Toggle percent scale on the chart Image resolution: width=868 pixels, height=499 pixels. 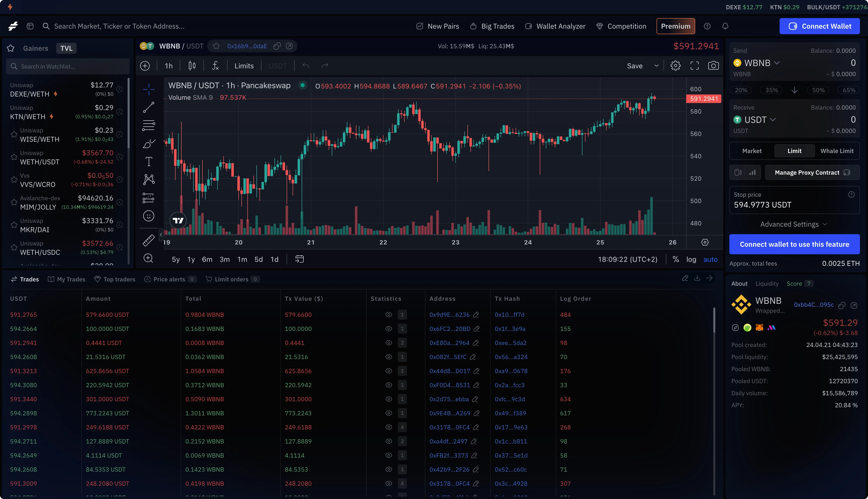[676, 260]
